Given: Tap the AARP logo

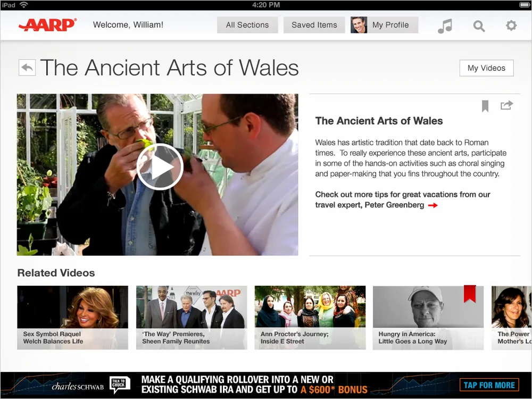Looking at the screenshot, I should pos(47,25).
